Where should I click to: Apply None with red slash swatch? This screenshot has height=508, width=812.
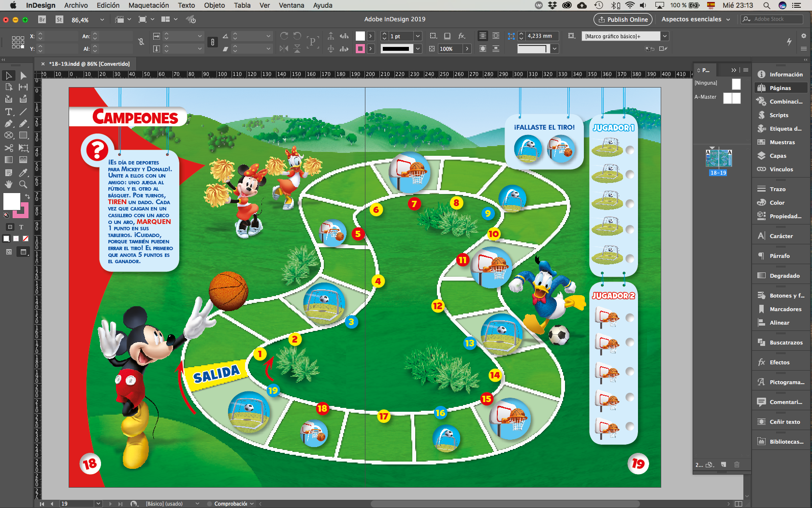[x=26, y=239]
